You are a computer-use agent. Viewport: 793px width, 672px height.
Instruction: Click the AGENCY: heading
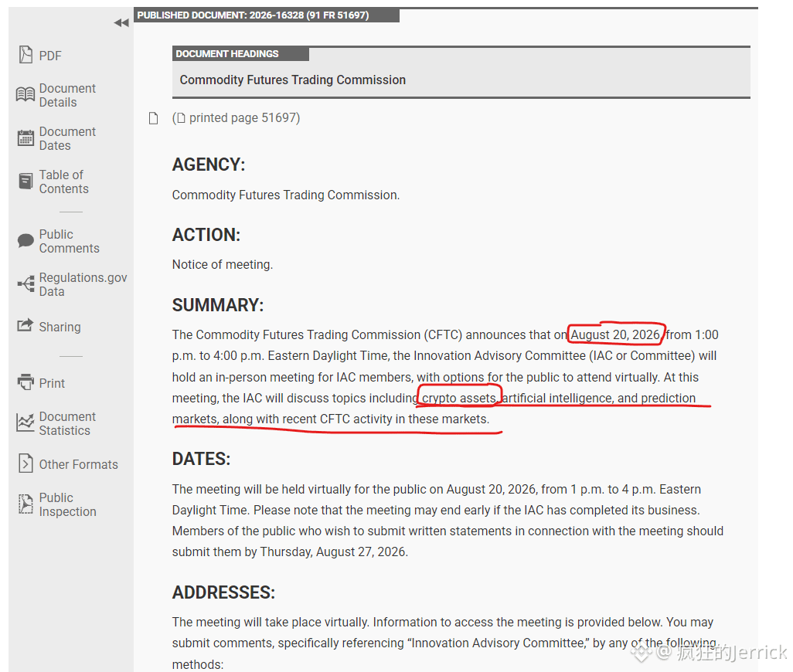pos(209,165)
